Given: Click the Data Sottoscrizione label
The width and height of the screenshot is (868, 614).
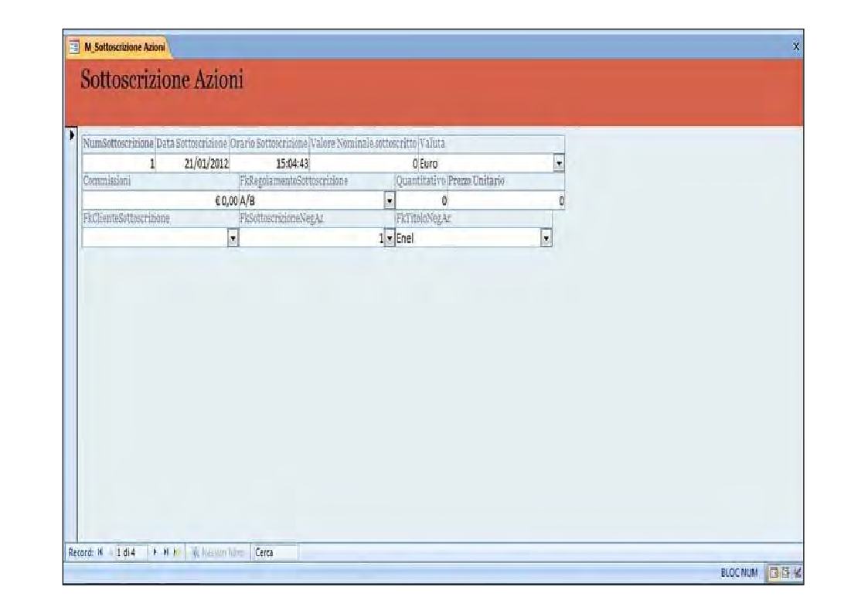Looking at the screenshot, I should point(192,143).
